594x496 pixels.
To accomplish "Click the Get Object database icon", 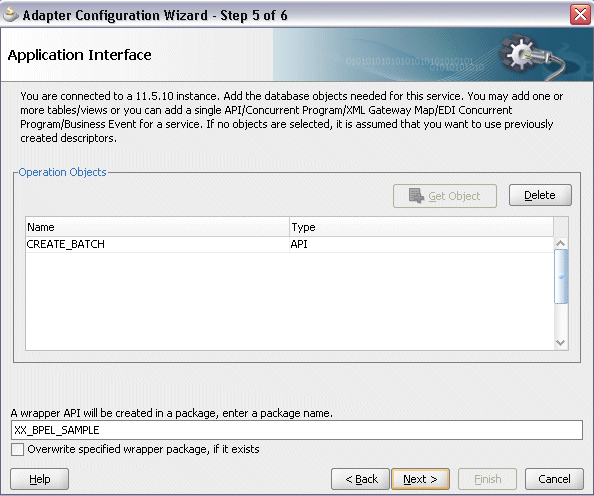I will 416,196.
